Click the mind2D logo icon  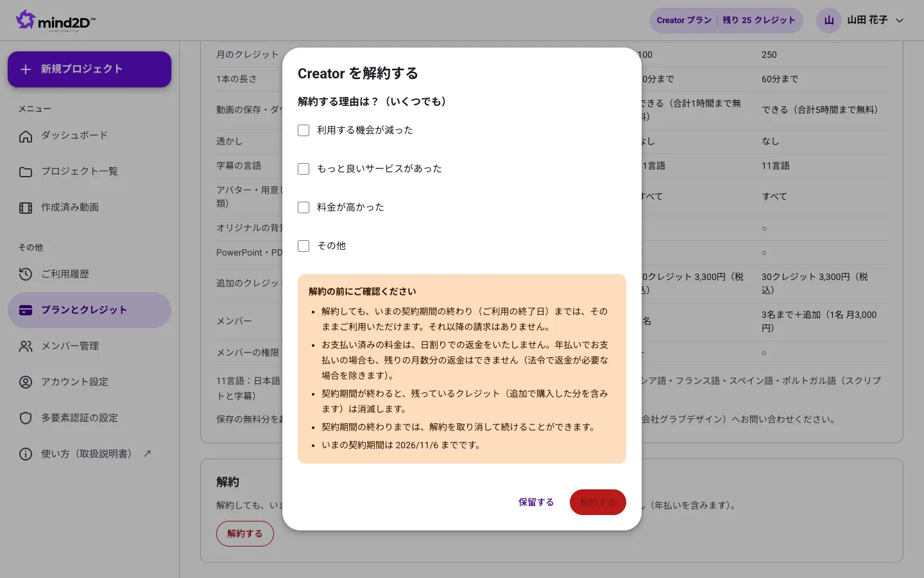[26, 19]
